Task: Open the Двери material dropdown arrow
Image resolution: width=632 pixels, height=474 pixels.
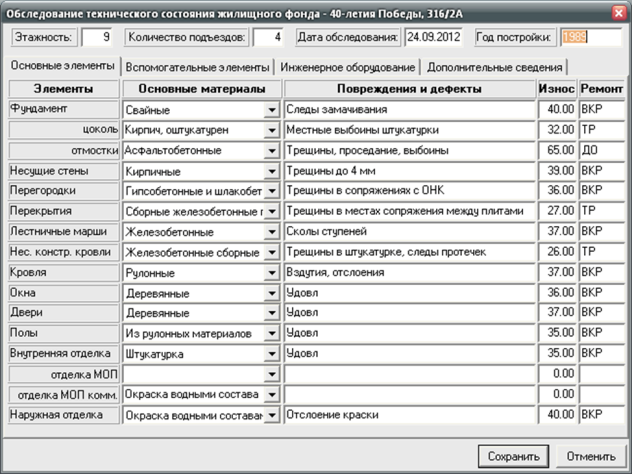Action: (x=272, y=313)
